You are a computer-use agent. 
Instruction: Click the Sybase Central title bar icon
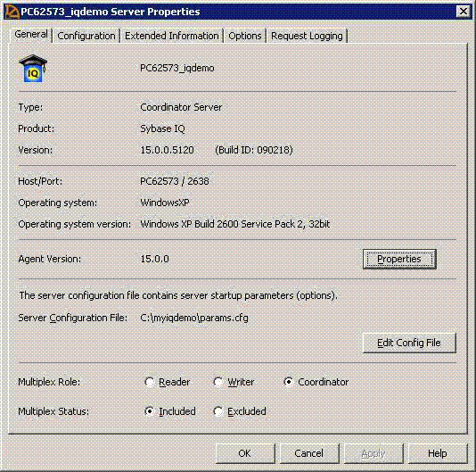point(12,12)
